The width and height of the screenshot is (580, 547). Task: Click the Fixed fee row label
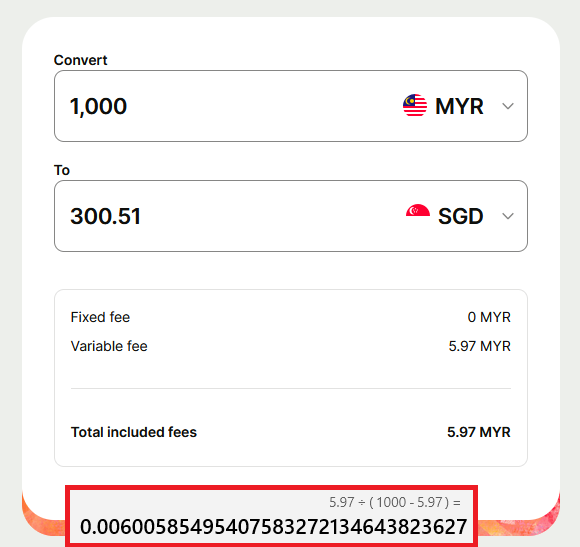(x=100, y=317)
